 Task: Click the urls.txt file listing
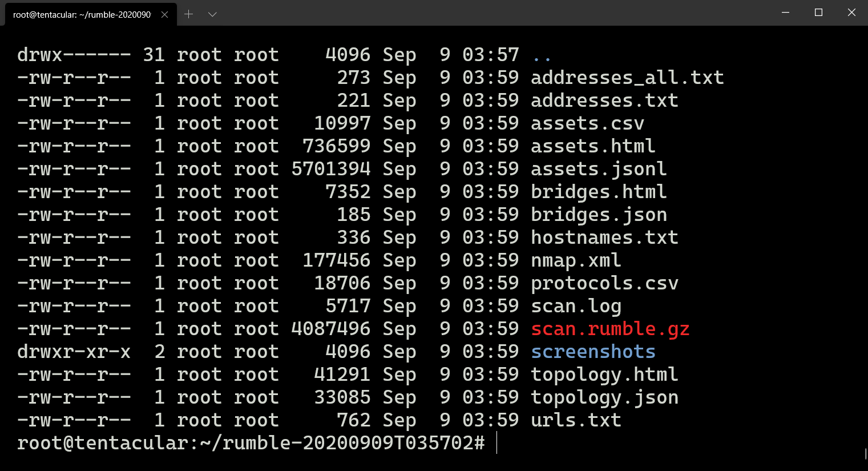pyautogui.click(x=576, y=420)
